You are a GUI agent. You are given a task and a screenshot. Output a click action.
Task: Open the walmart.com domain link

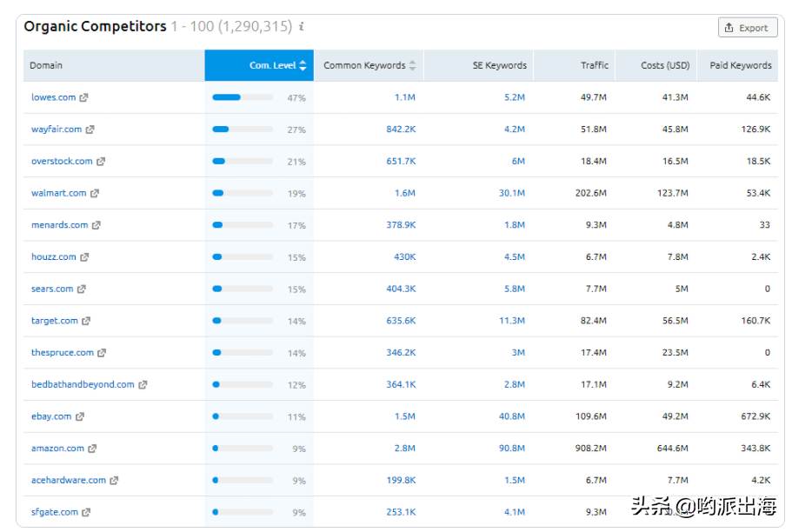[58, 192]
